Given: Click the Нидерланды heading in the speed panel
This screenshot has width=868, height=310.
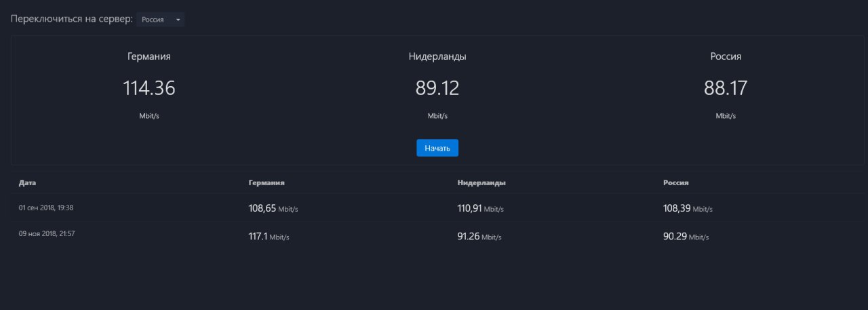Looking at the screenshot, I should click(437, 57).
